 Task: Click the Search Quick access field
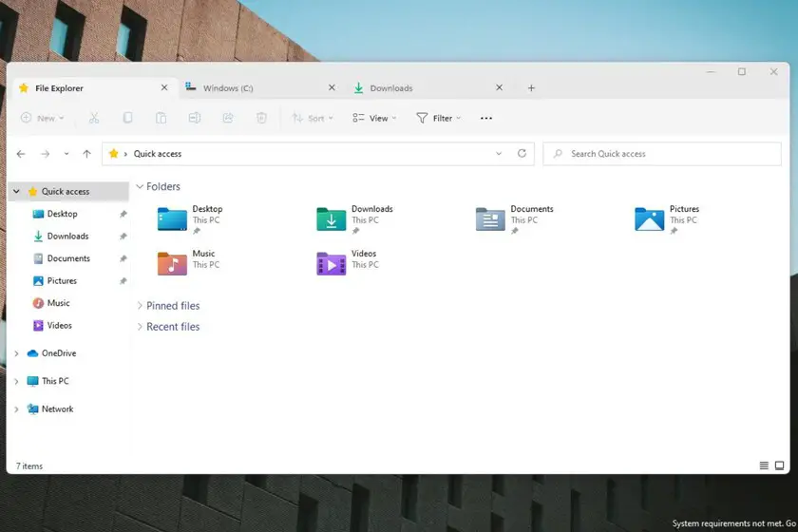[661, 154]
